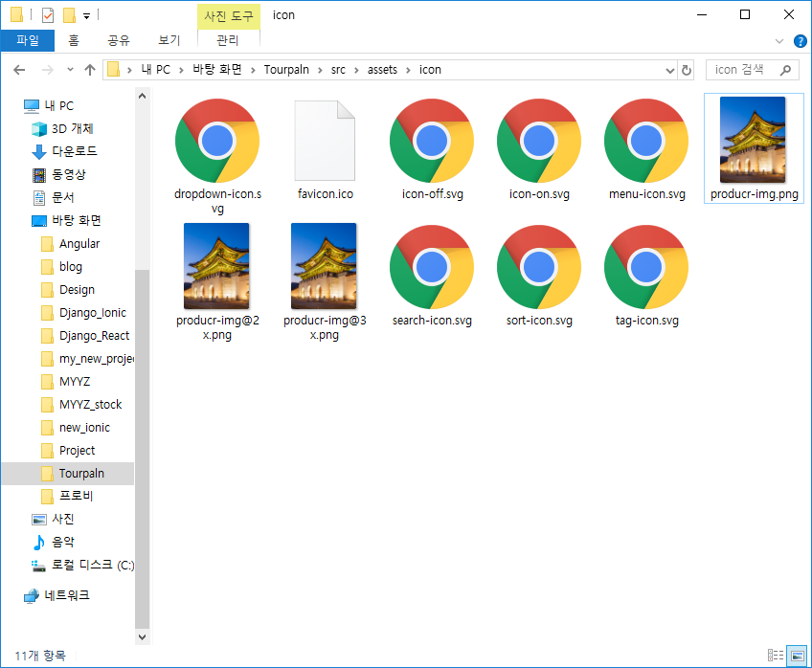Screen dimensions: 812x668
Task: Open Help via question mark icon
Action: tap(801, 41)
